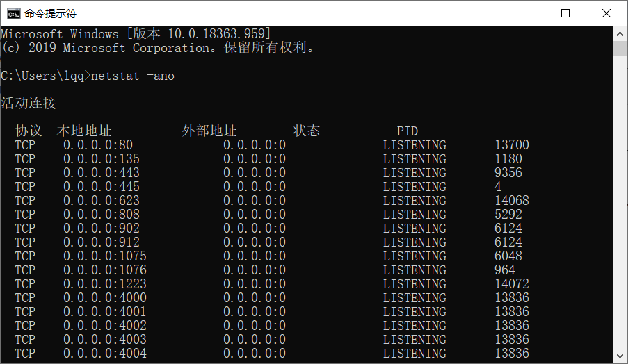Click PID value 4 for port 445
628x364 pixels.
click(x=498, y=186)
